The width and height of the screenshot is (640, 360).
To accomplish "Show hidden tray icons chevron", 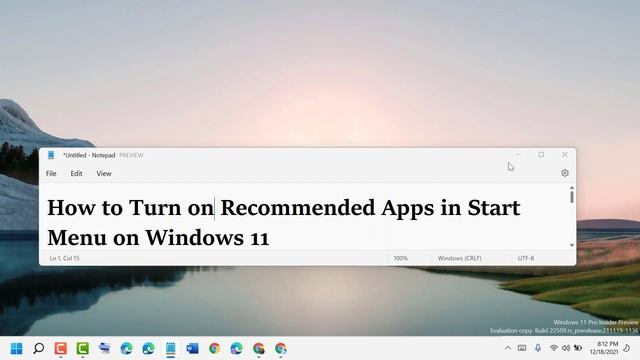I will [x=508, y=348].
